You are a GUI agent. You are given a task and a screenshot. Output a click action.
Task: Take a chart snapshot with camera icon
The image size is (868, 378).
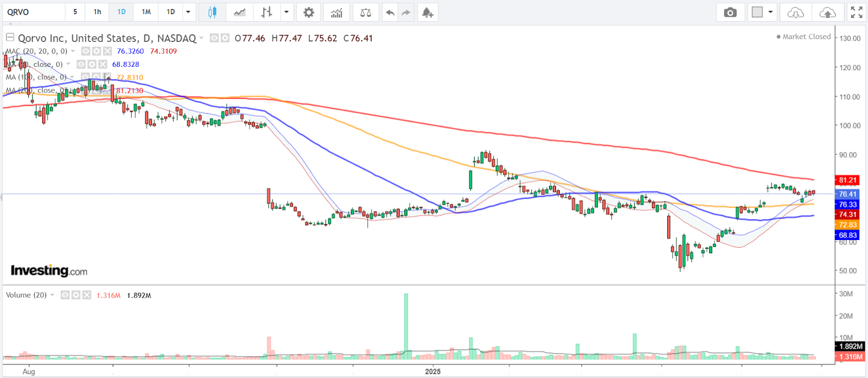[x=730, y=12]
